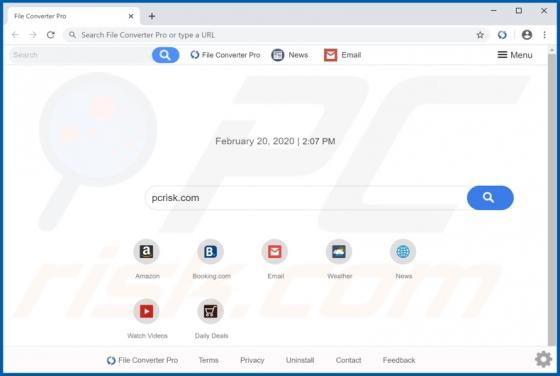Open Chrome three-dot menu
The height and width of the screenshot is (376, 560).
coord(544,35)
